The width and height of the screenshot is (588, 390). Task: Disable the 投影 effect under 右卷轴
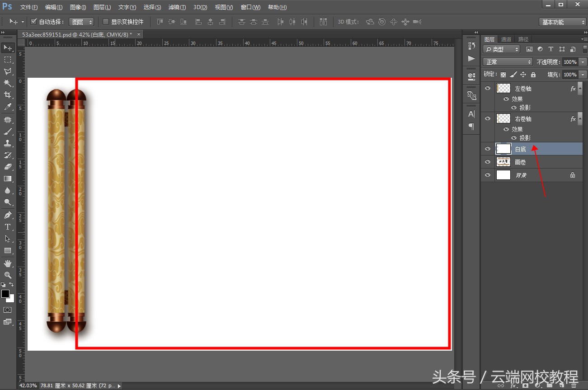(x=513, y=137)
